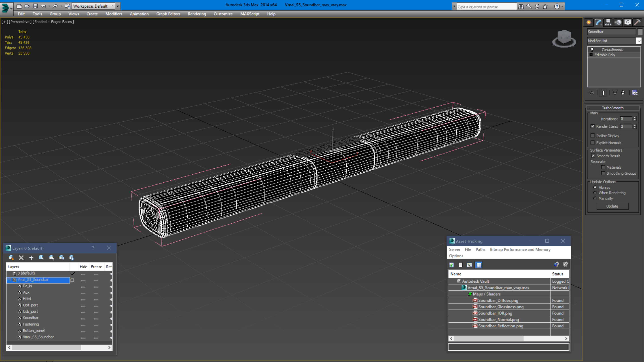
Task: Switch to the Utilities panel hammer icon
Action: coord(637,23)
